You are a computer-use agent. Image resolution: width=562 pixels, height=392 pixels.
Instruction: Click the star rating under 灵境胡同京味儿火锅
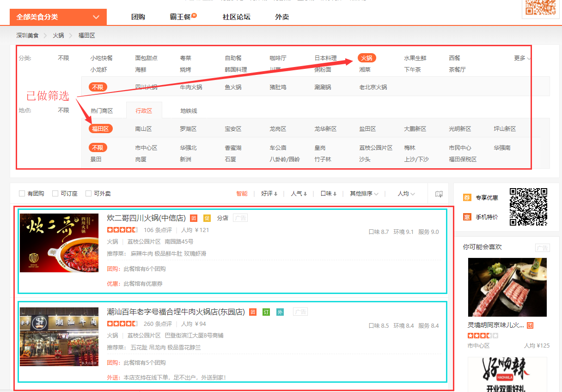(x=483, y=336)
